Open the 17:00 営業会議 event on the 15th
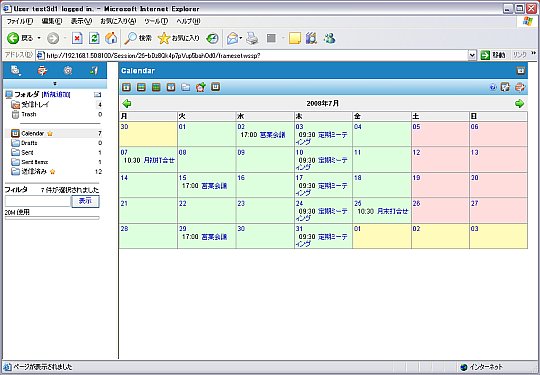540x375 pixels. tap(205, 186)
